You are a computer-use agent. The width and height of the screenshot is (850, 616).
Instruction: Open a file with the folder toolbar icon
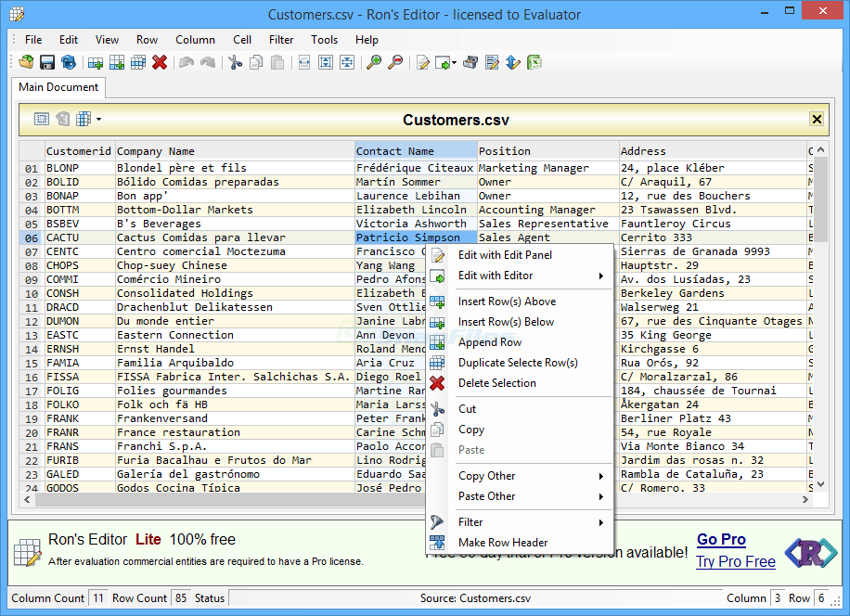[x=26, y=62]
